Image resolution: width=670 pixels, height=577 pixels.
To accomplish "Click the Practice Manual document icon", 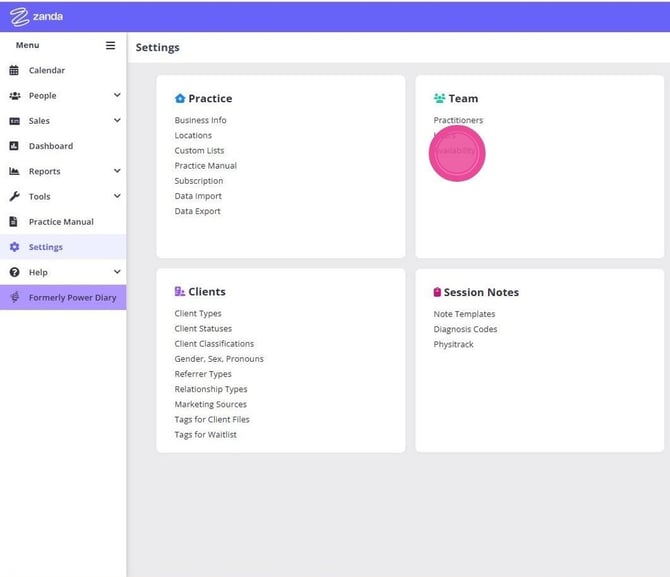I will pyautogui.click(x=14, y=221).
